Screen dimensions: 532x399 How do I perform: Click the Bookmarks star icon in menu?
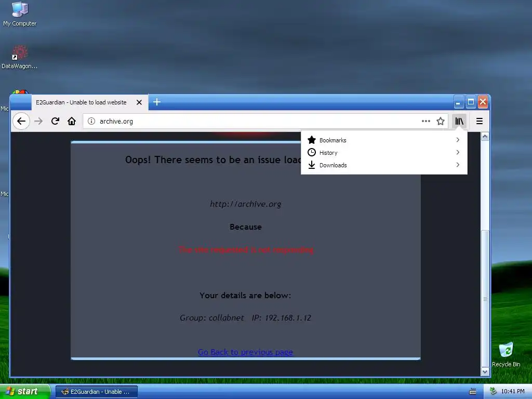coord(312,140)
